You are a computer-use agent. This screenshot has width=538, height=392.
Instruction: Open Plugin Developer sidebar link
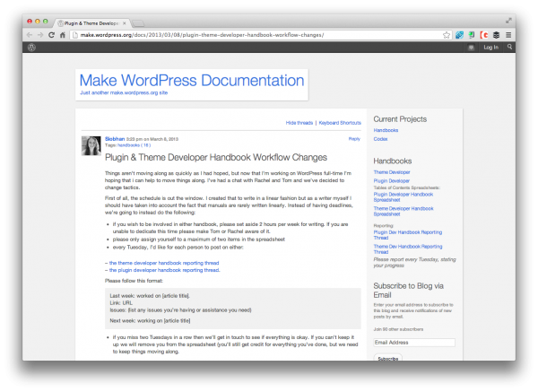(x=391, y=180)
